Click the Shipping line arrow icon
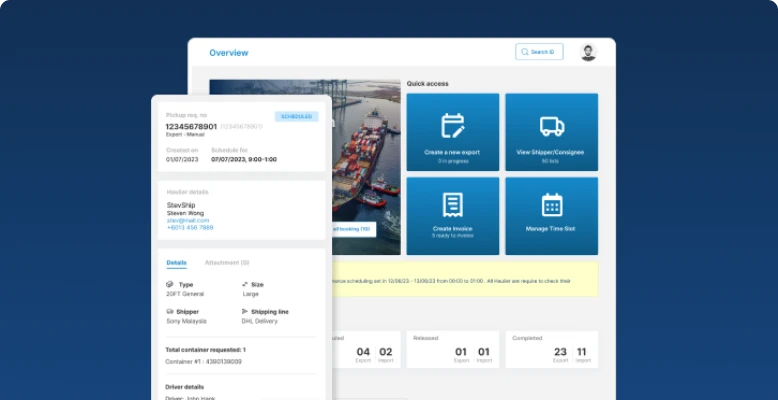The image size is (778, 400). click(x=245, y=312)
